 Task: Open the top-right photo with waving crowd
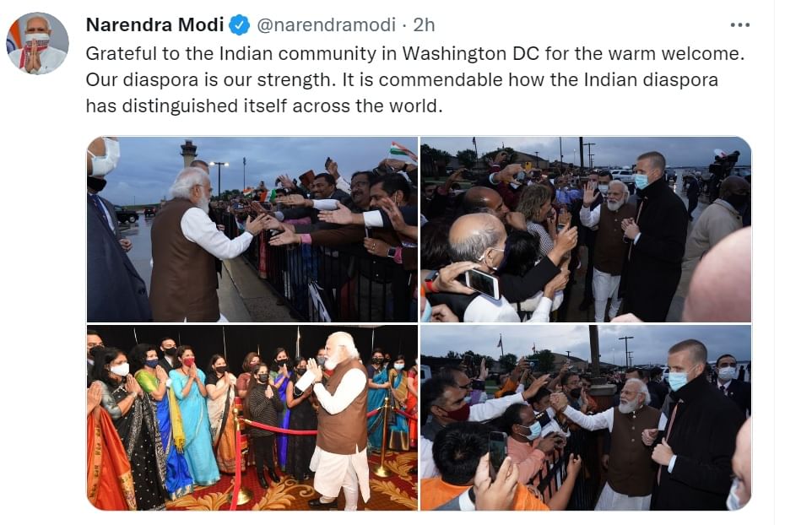click(586, 230)
